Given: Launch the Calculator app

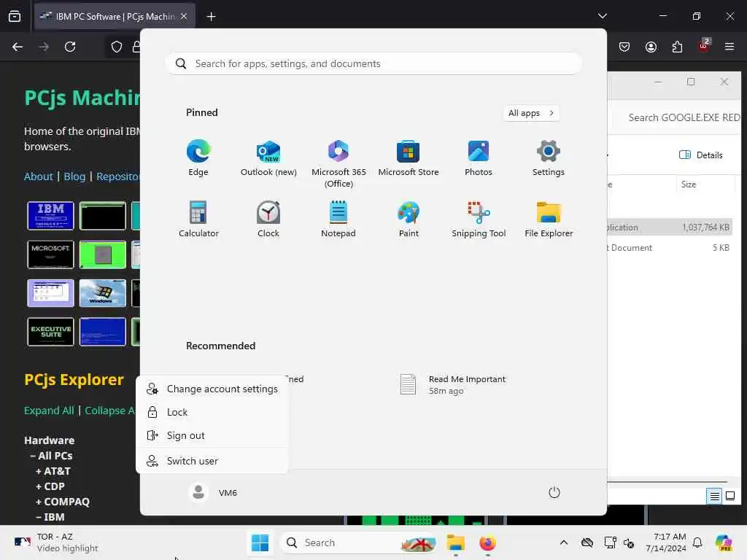Looking at the screenshot, I should pyautogui.click(x=198, y=219).
